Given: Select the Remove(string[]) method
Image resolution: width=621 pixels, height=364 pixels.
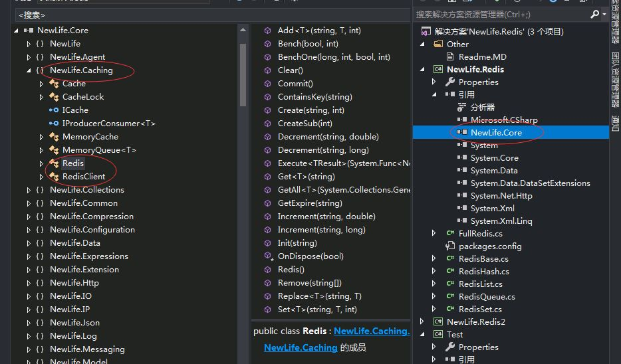Looking at the screenshot, I should pyautogui.click(x=309, y=283).
